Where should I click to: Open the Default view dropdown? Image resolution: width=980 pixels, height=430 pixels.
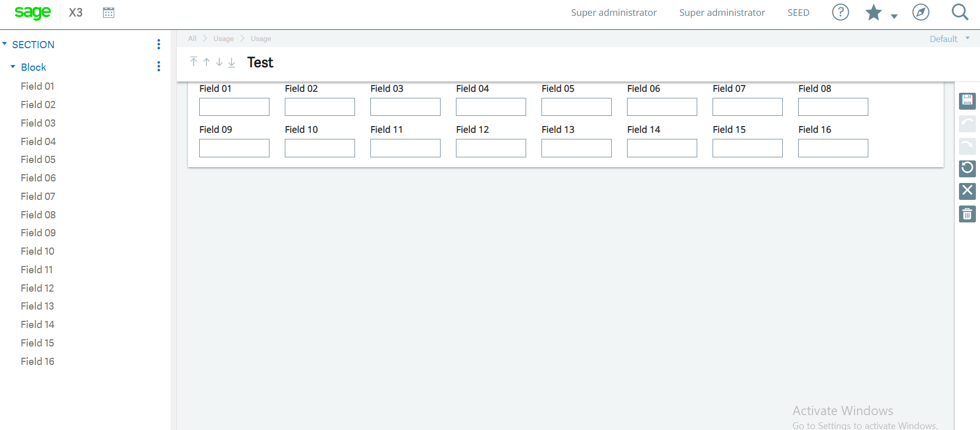(x=949, y=39)
